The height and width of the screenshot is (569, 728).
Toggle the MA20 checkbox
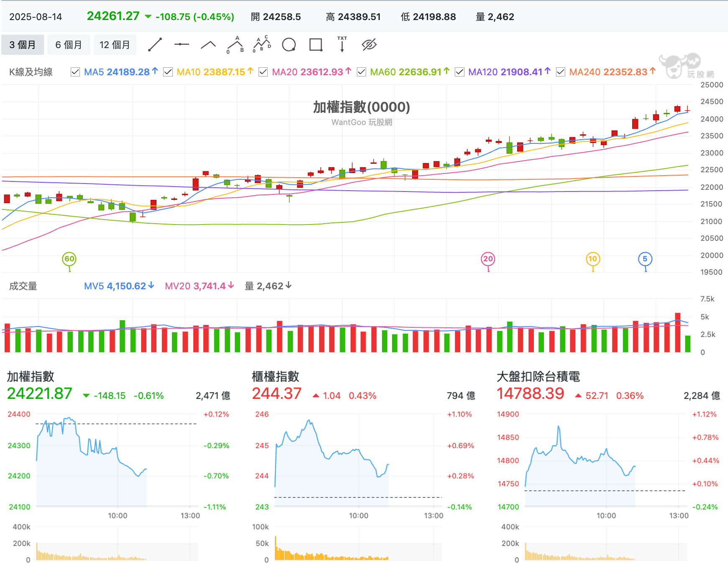[263, 72]
